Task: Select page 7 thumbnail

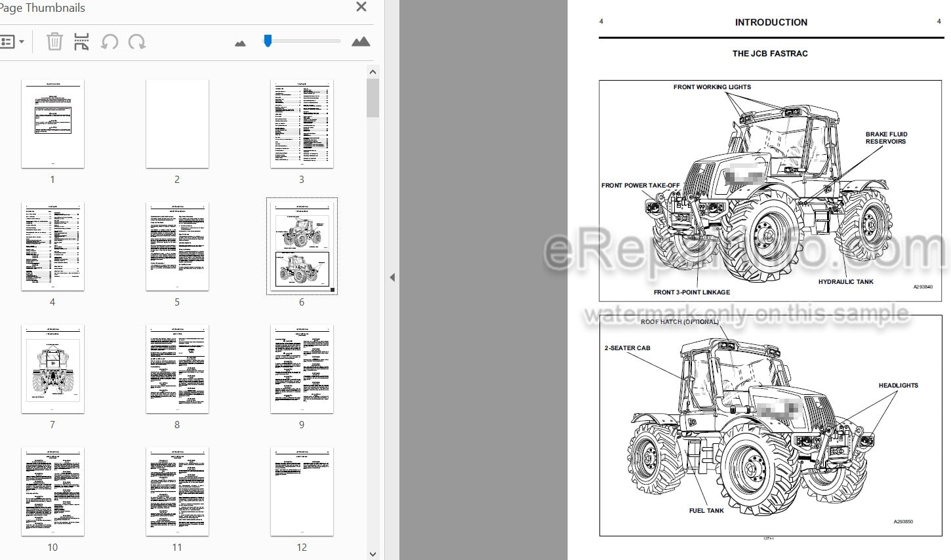Action: (x=52, y=369)
